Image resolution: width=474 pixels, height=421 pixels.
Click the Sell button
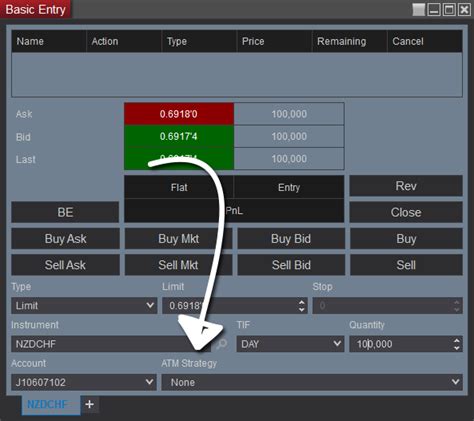(406, 265)
